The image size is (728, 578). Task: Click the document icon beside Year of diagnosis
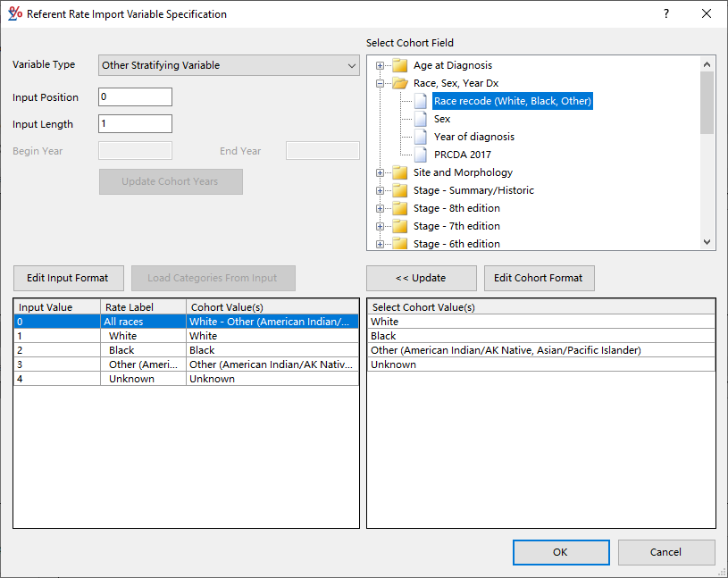[x=420, y=136]
